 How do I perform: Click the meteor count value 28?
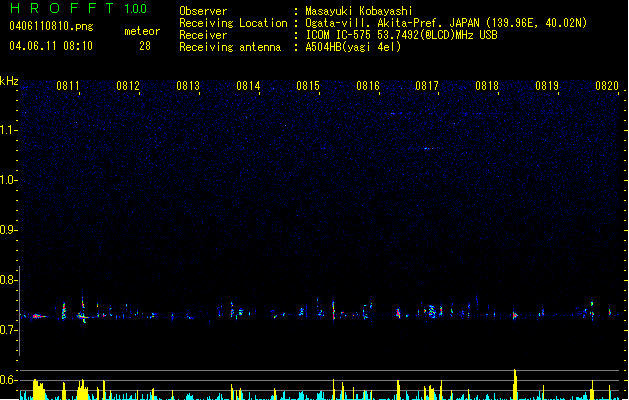(145, 46)
